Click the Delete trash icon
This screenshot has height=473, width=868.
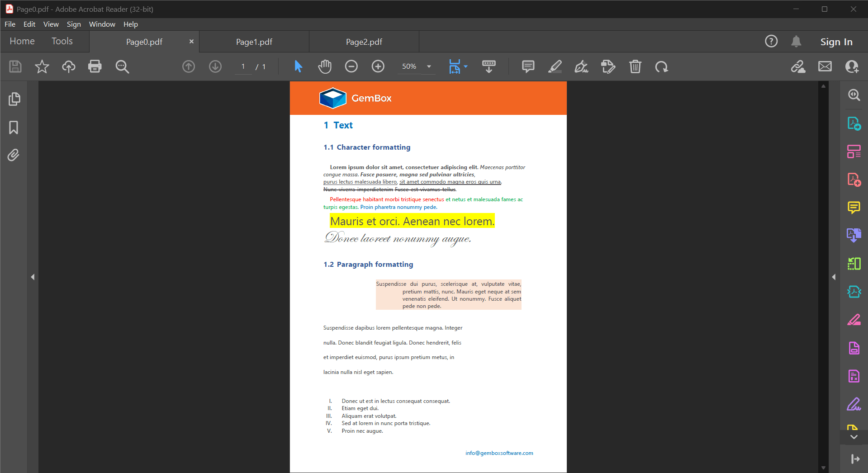(x=635, y=66)
